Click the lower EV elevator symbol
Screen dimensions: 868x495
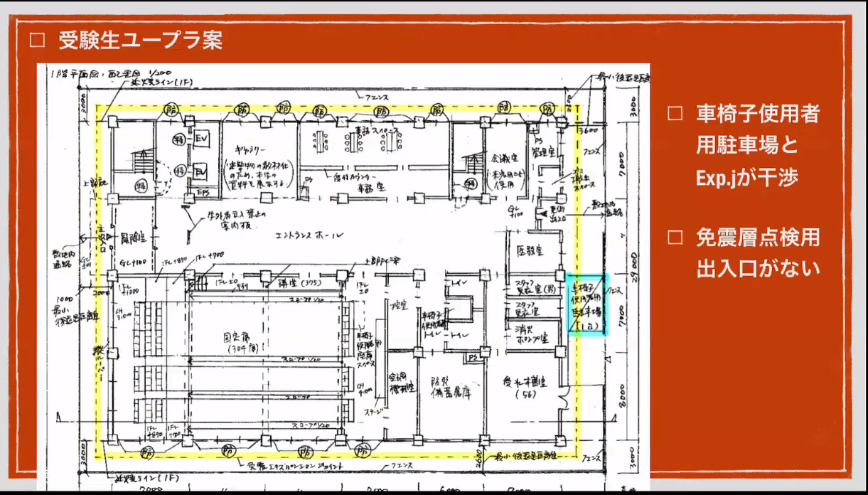click(x=201, y=171)
